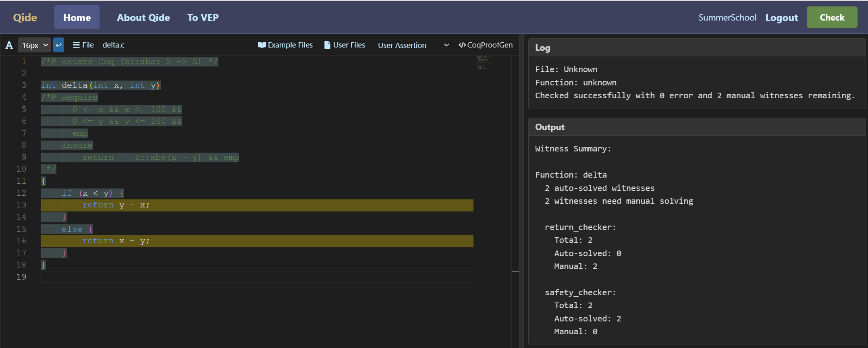The image size is (868, 348).
Task: Log out via Logout link
Action: coord(782,18)
